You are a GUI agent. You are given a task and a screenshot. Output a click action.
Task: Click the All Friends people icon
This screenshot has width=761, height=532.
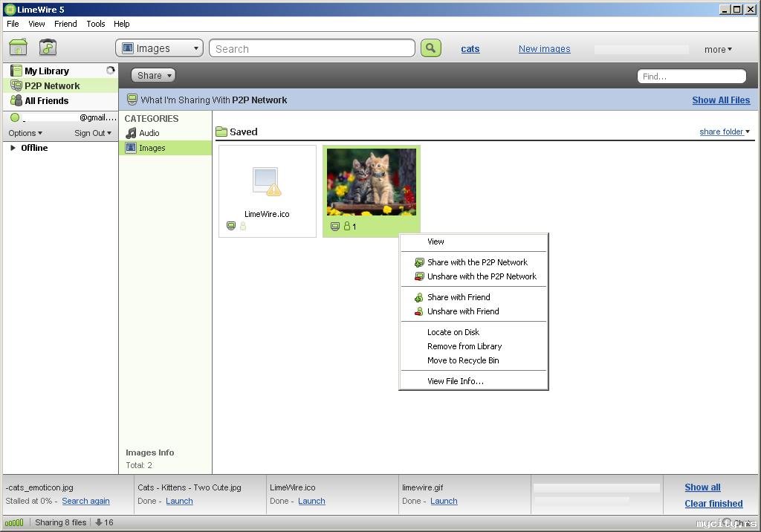click(16, 100)
